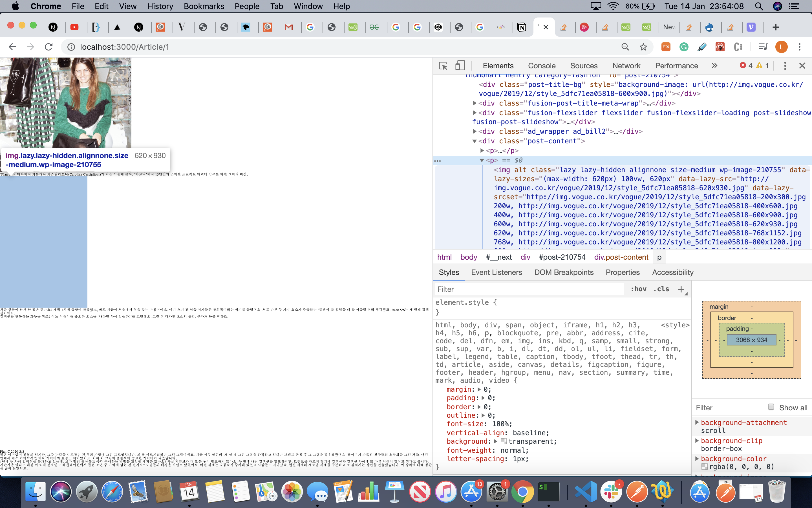Expand the margin shorthand property
Image resolution: width=812 pixels, height=508 pixels.
point(479,389)
